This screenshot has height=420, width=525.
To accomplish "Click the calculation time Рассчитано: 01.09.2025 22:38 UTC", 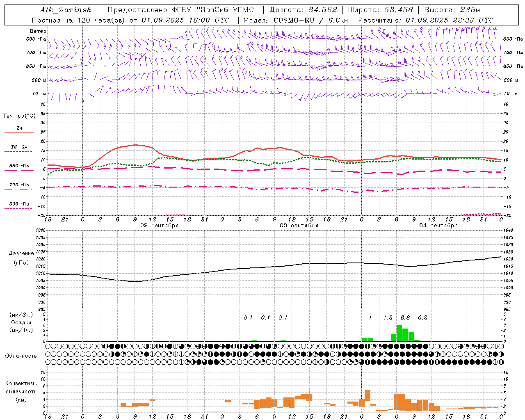I will (426, 20).
